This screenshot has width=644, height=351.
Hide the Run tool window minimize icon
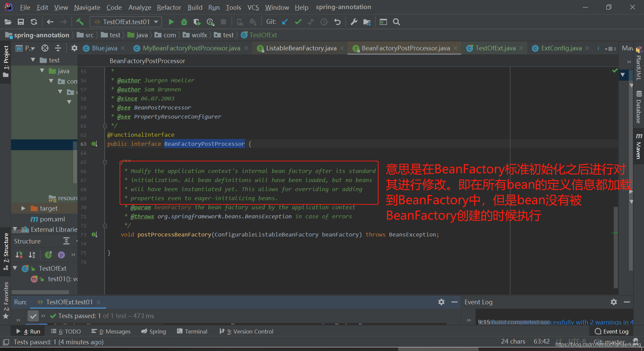coord(454,302)
